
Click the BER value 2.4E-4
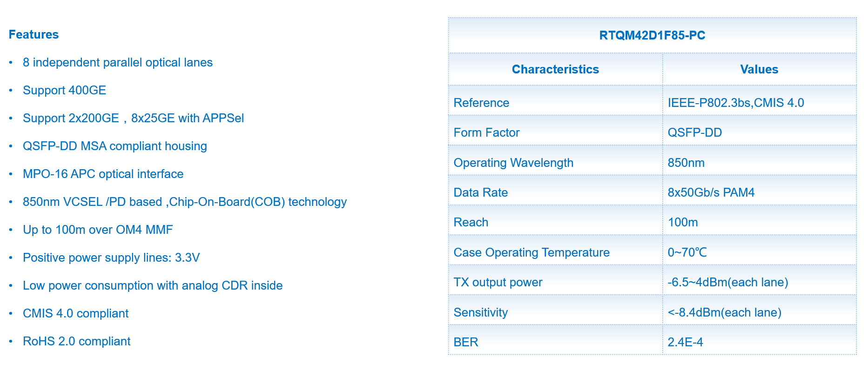(x=685, y=342)
